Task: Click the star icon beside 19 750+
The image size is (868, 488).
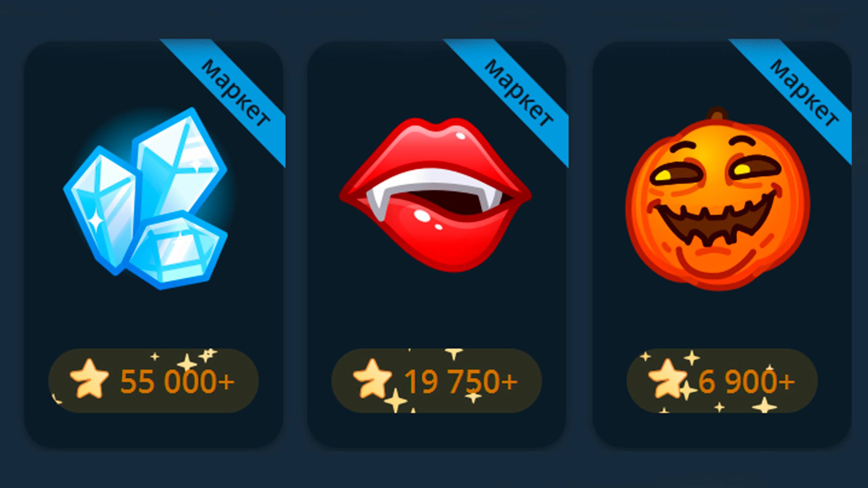Action: 372,379
